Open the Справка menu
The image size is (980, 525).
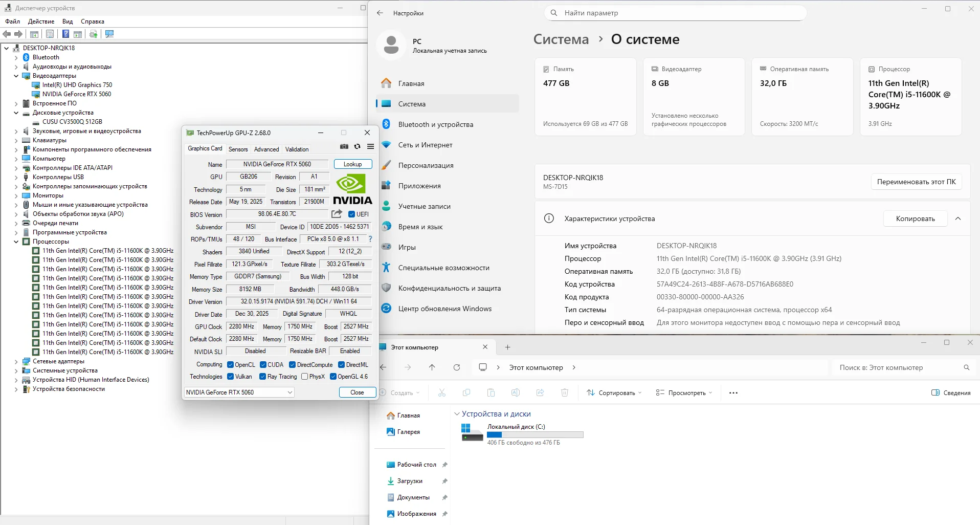click(93, 21)
